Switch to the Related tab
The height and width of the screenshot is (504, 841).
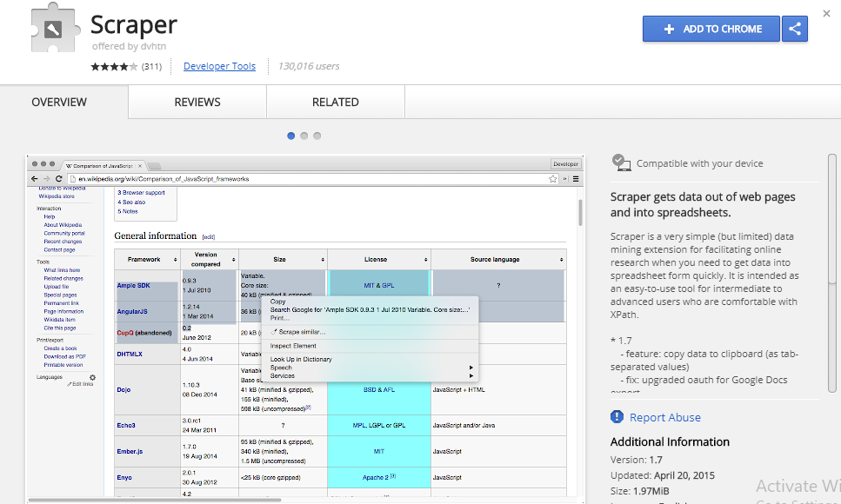point(336,102)
